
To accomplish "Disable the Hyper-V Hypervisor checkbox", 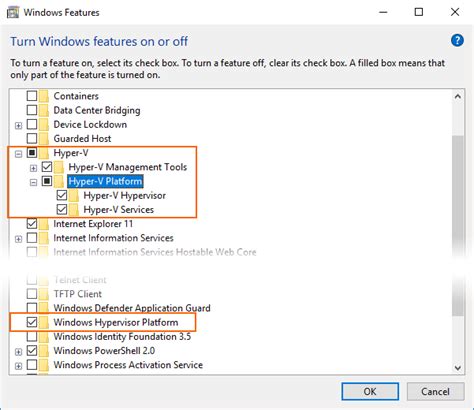I will pyautogui.click(x=62, y=195).
